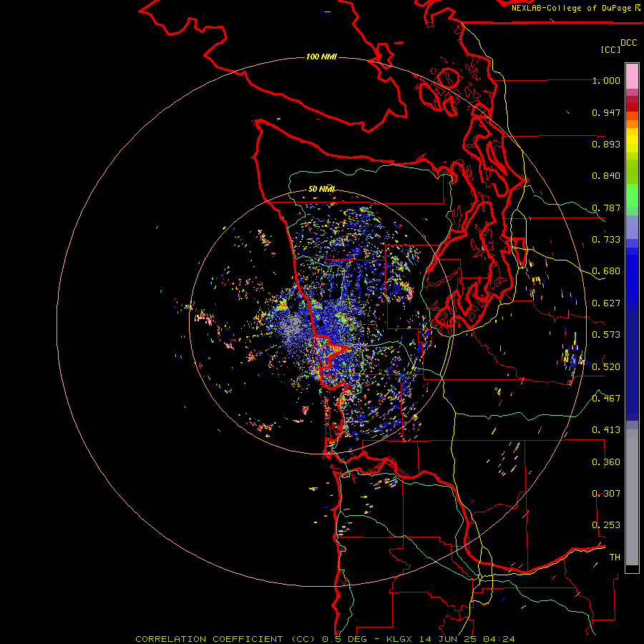
Task: Click the 0.627 legend value
Action: 606,303
